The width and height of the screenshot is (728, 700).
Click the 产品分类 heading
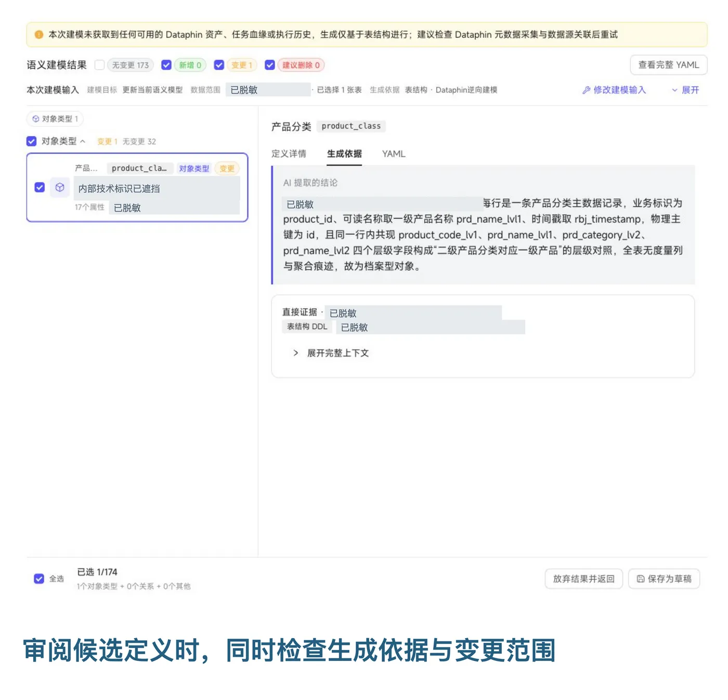291,126
